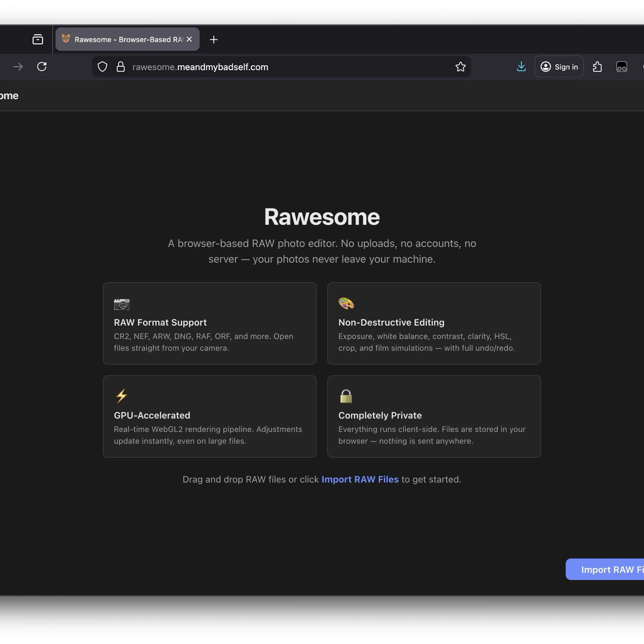Bookmark this page using the star icon
644x644 pixels.
click(x=460, y=67)
